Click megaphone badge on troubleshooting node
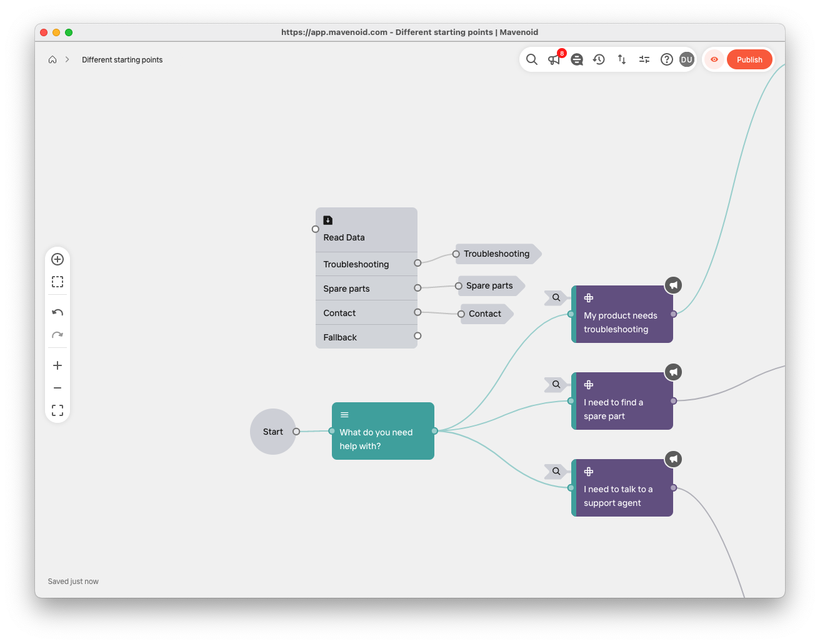 point(673,285)
